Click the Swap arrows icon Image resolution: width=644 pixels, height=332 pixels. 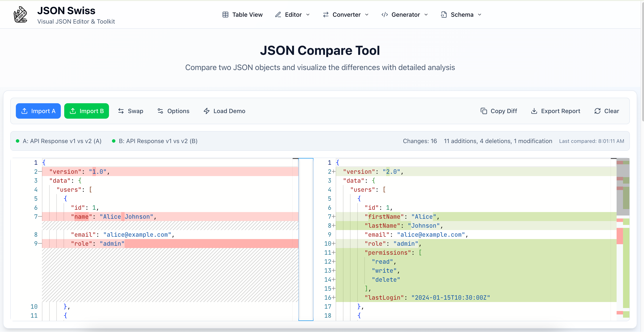coord(121,111)
